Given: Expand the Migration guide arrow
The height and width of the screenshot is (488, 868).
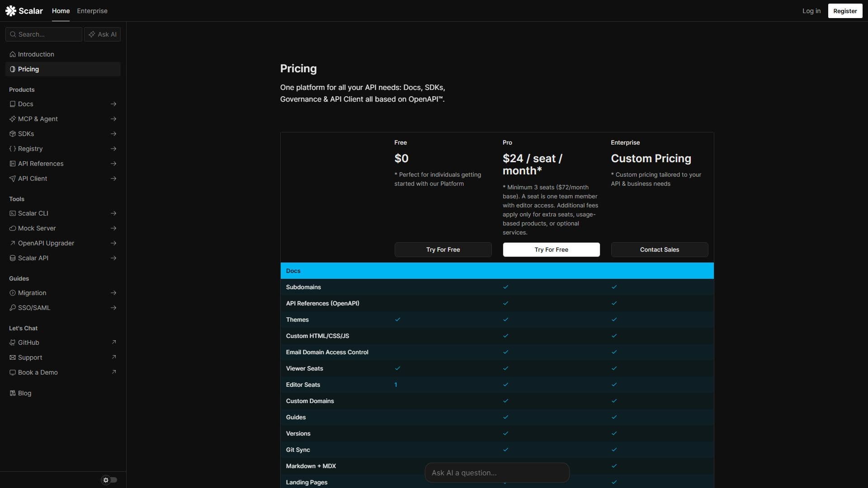Looking at the screenshot, I should pyautogui.click(x=113, y=293).
